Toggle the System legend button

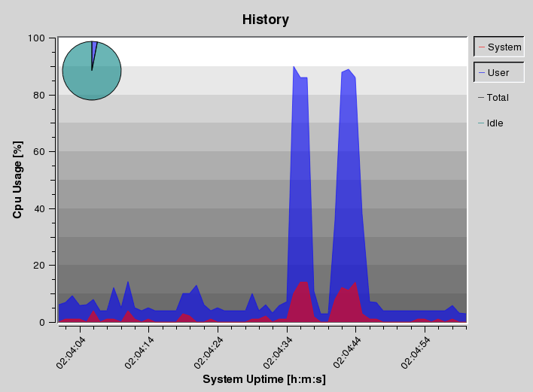point(498,47)
